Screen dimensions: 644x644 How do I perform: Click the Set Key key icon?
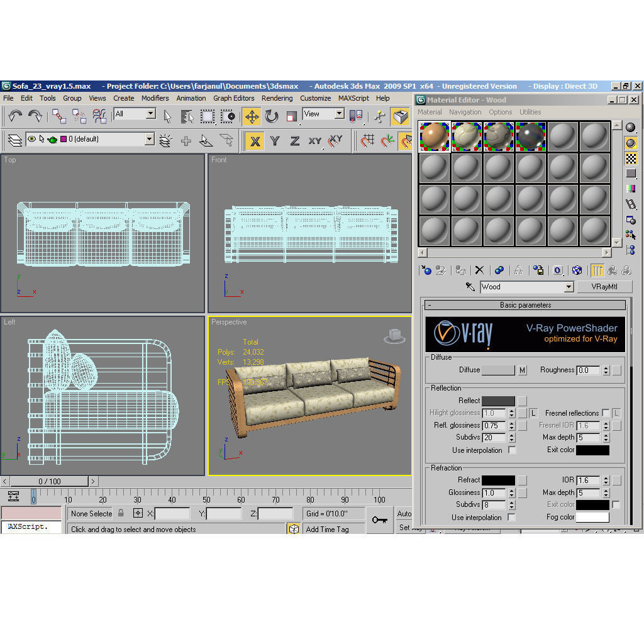379,520
